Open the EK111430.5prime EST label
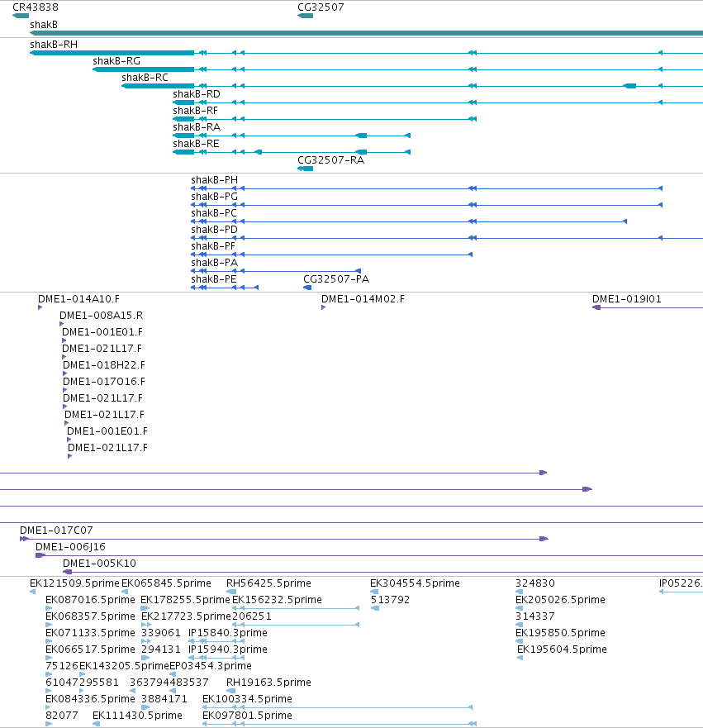703x728 pixels. (137, 716)
